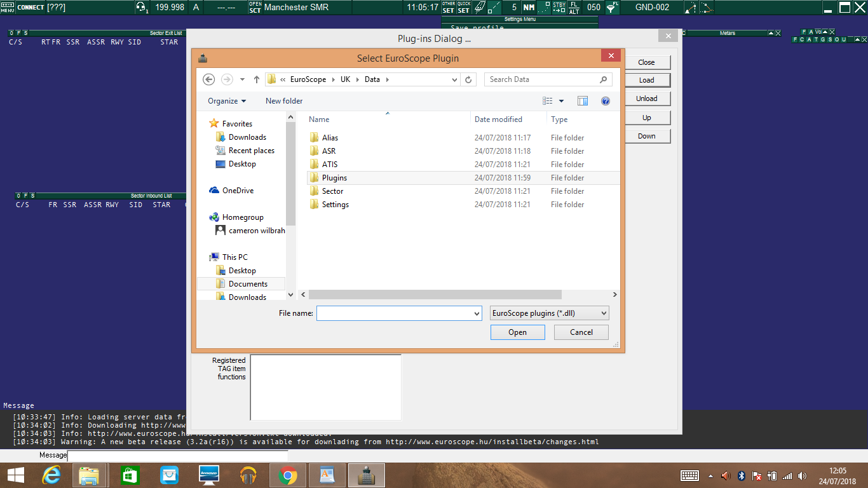The image size is (868, 488).
Task: Expand the file type filter dropdown
Action: coord(550,313)
